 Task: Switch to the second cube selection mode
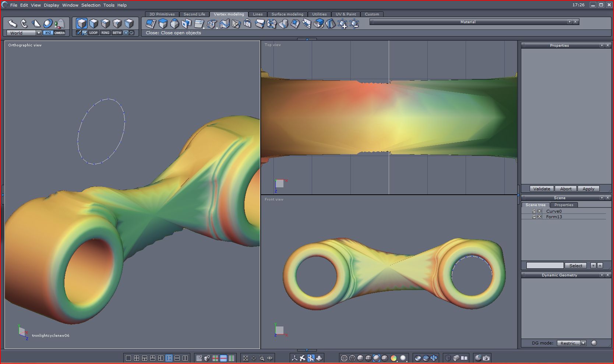point(93,24)
